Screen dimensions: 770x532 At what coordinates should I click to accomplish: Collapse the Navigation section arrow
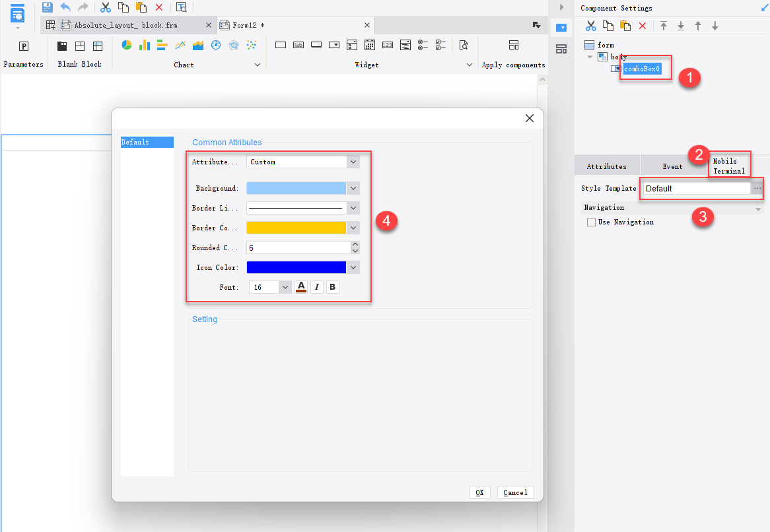click(x=758, y=209)
